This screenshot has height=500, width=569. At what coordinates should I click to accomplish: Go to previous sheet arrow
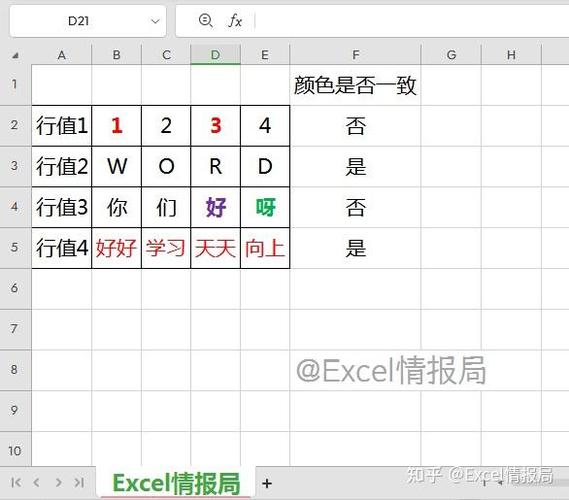(x=36, y=482)
